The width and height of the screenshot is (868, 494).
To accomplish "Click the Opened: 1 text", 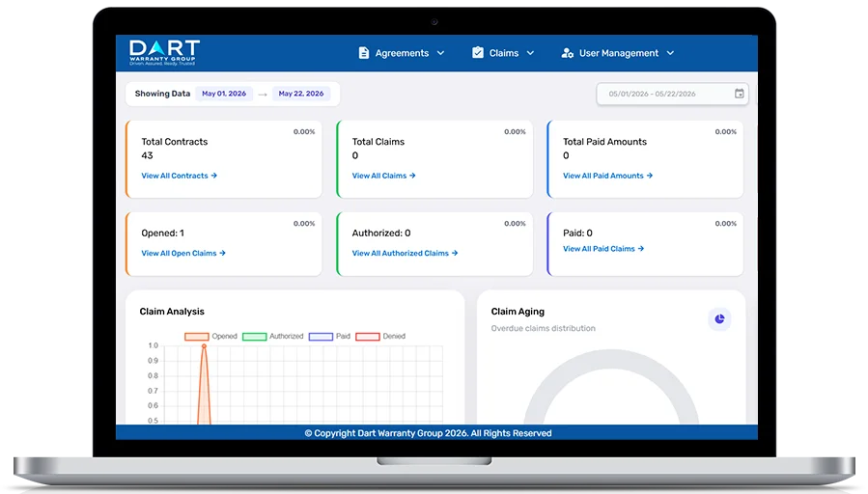I will point(163,233).
